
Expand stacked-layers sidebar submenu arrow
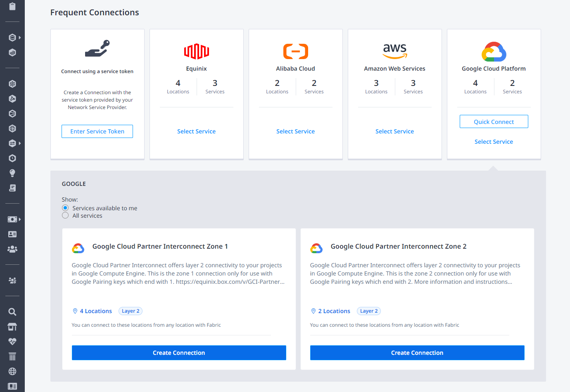coord(19,38)
